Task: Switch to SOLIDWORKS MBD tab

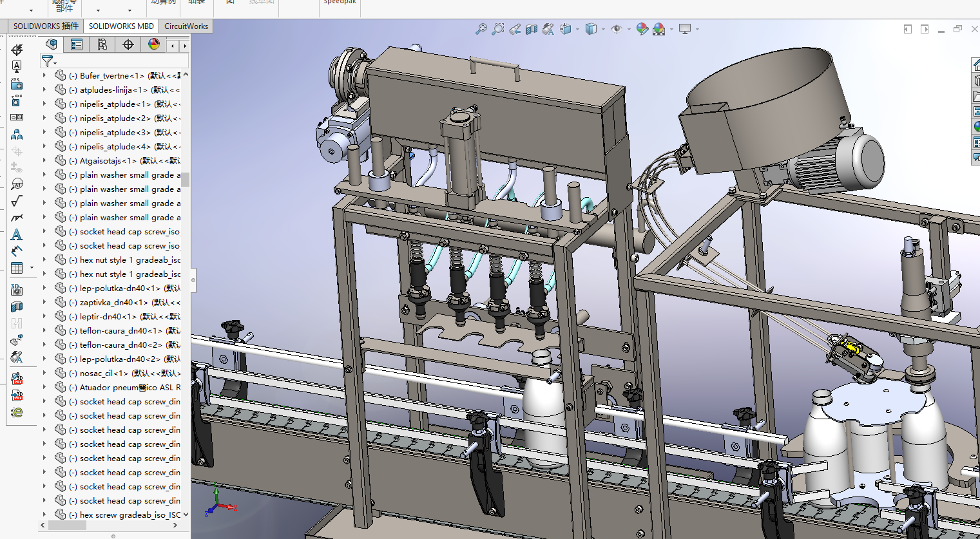Action: click(x=121, y=26)
